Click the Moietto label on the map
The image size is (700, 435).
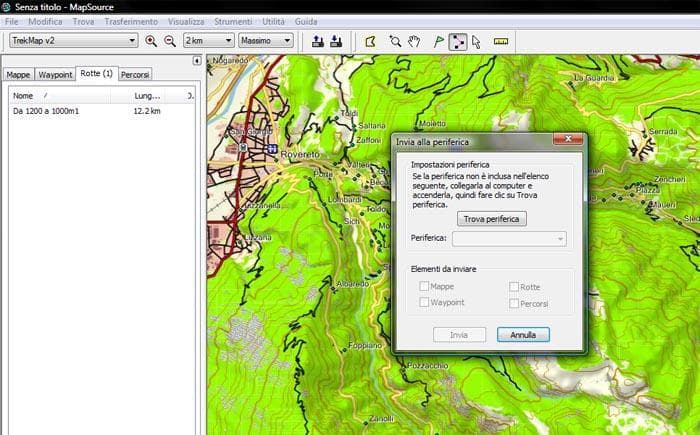tap(432, 124)
